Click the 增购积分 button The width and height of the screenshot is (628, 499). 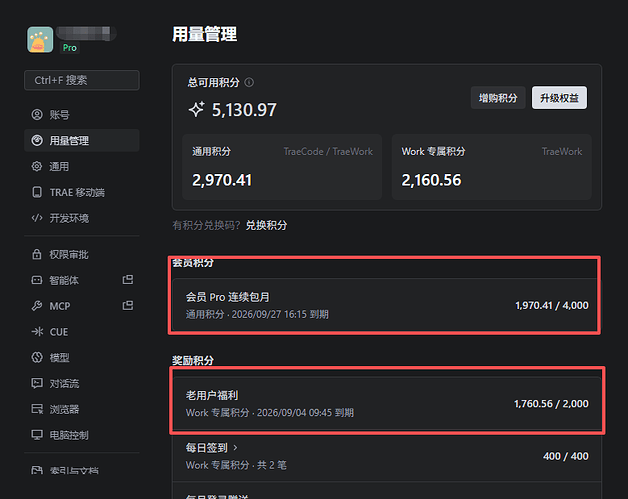click(498, 98)
